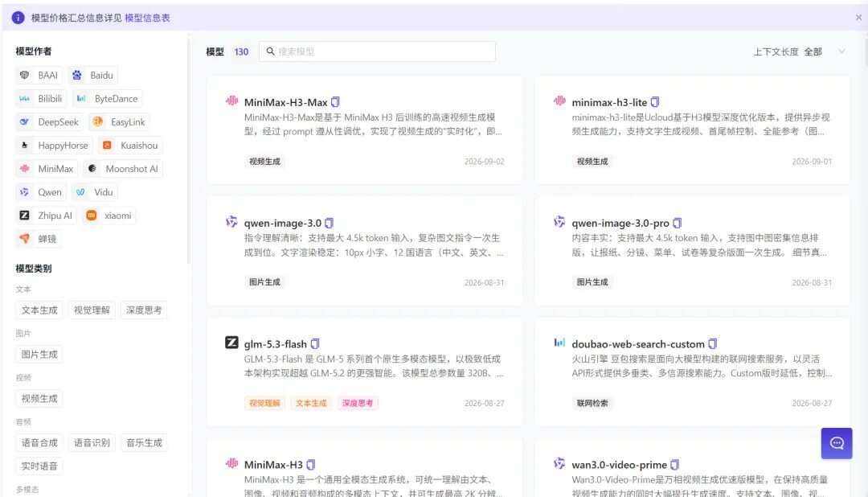Copy the qwen-image-3.0 model name

point(329,223)
